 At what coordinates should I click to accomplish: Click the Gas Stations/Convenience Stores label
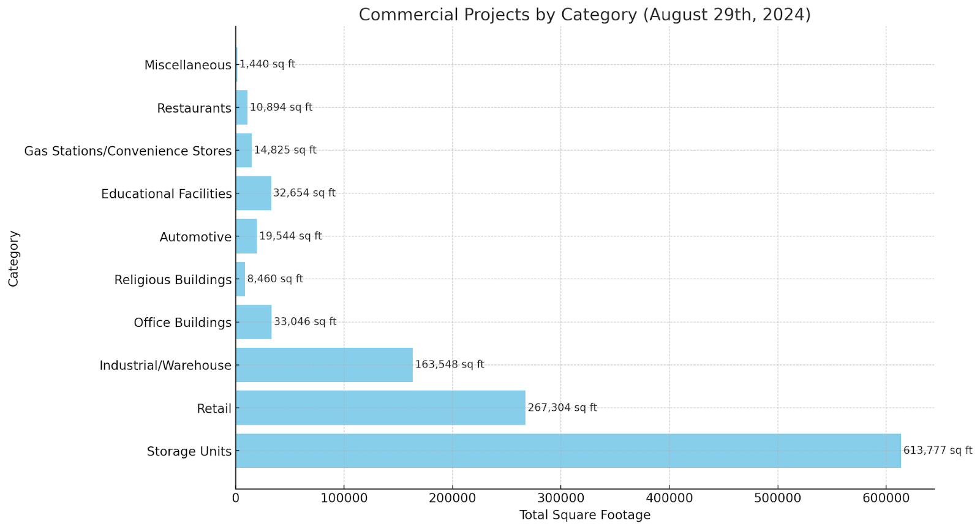coord(128,151)
